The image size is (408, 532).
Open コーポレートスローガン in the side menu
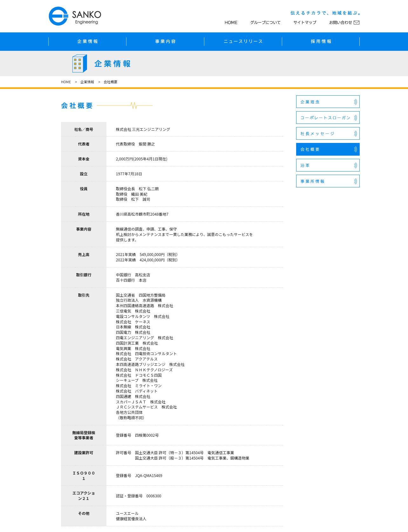click(328, 118)
